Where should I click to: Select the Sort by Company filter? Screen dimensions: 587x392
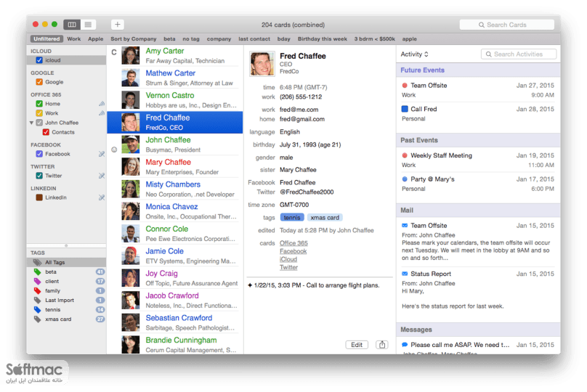click(x=133, y=39)
